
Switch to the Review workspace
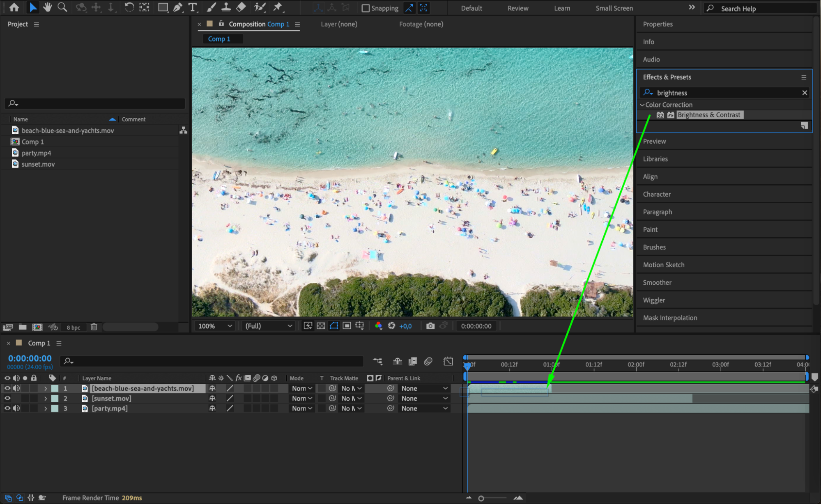(x=518, y=8)
